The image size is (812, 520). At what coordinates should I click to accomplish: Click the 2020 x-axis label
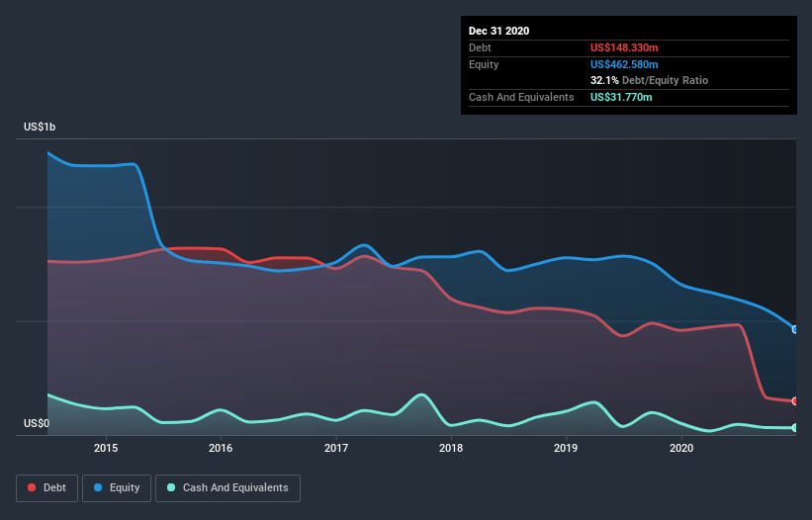pyautogui.click(x=681, y=448)
